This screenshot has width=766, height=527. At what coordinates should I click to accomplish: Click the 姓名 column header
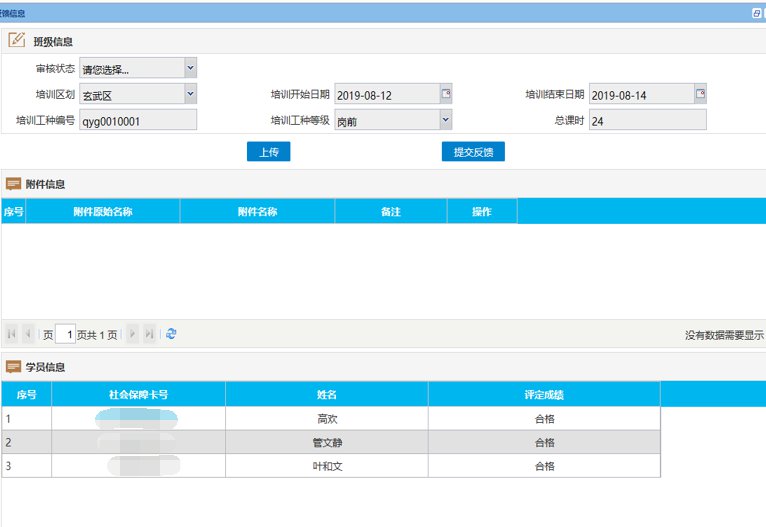click(x=326, y=394)
